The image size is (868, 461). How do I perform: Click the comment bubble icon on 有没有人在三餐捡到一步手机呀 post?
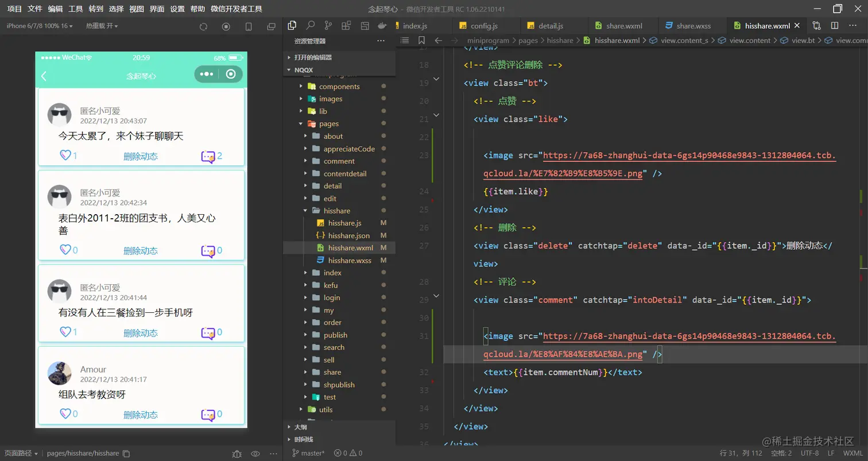(x=208, y=333)
